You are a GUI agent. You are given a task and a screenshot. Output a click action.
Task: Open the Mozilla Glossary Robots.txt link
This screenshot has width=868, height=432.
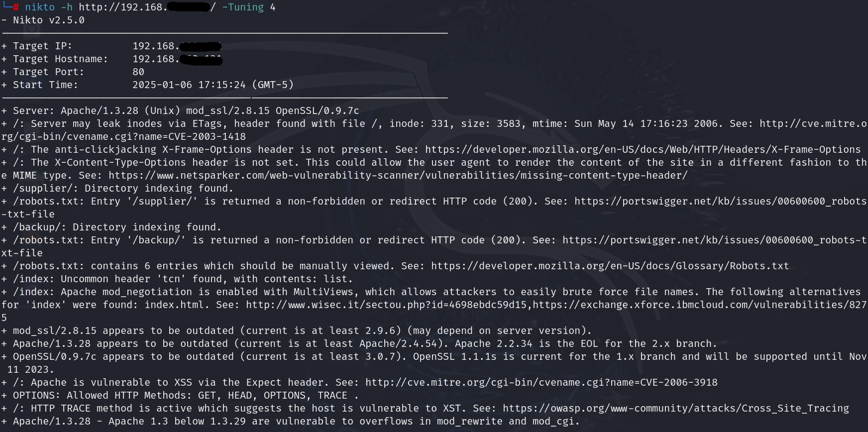(610, 266)
